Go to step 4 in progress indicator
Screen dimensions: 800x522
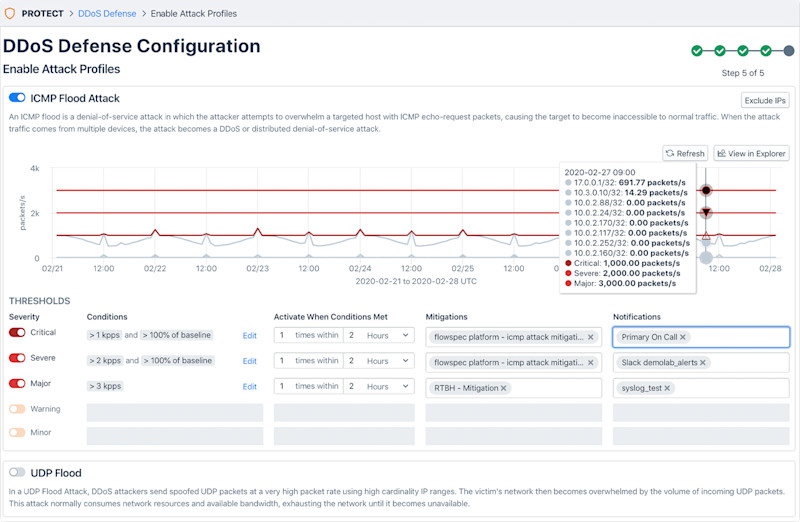[x=766, y=51]
